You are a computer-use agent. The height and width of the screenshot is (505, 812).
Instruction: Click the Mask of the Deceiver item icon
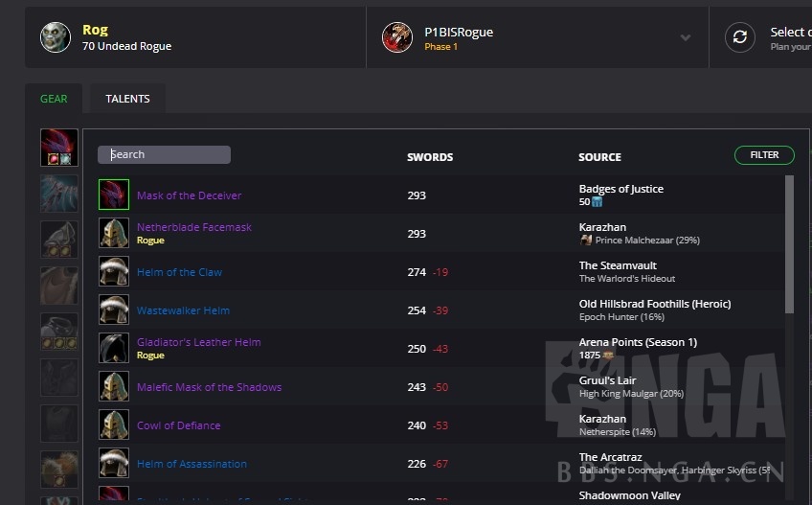pyautogui.click(x=114, y=195)
